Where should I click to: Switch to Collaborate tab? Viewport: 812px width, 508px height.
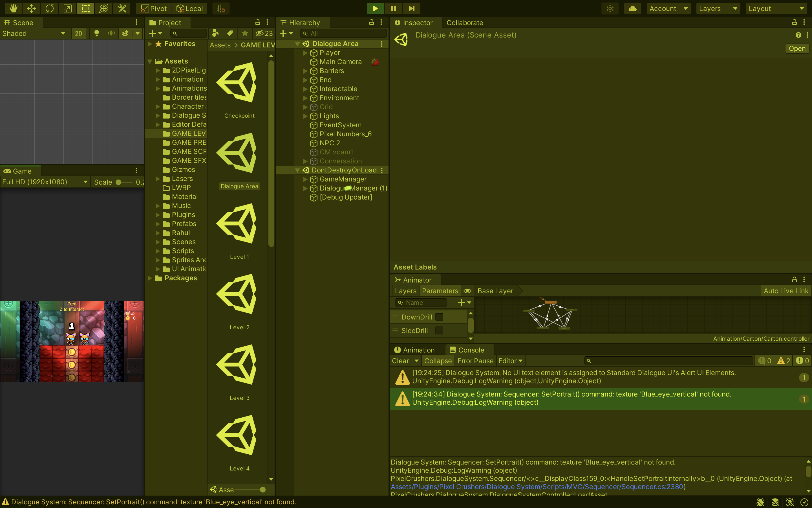pyautogui.click(x=465, y=23)
